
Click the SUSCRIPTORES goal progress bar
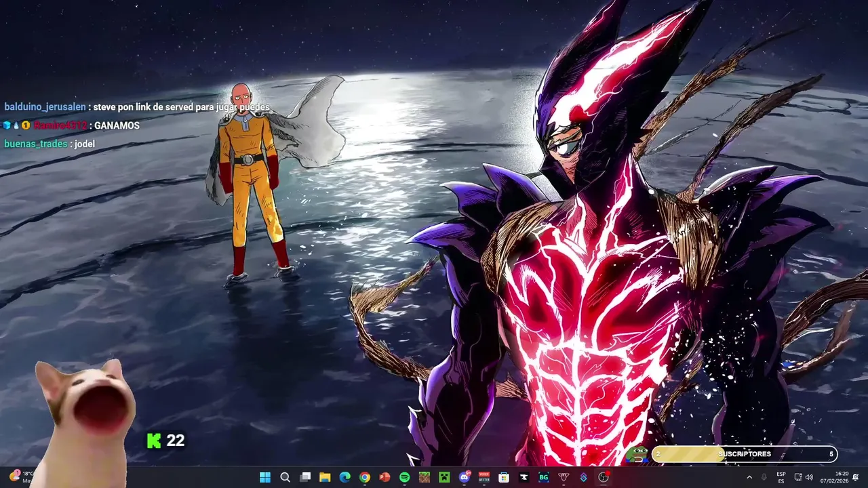(x=744, y=454)
